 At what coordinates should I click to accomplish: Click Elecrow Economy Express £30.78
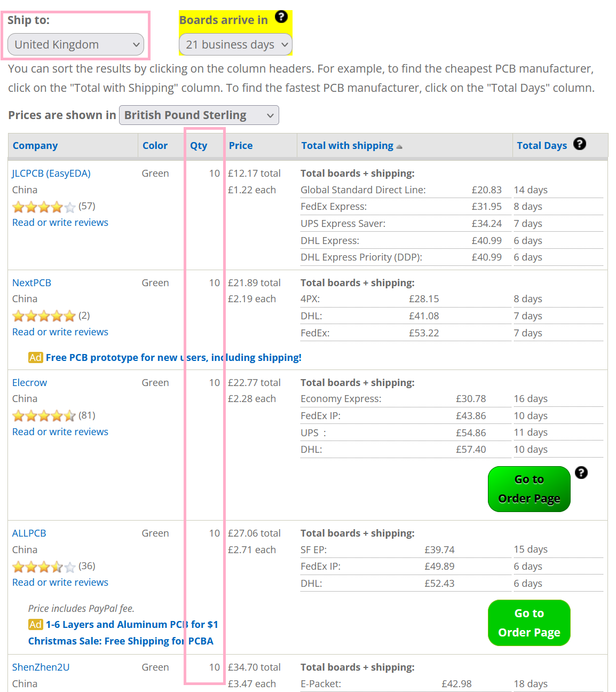tap(471, 399)
